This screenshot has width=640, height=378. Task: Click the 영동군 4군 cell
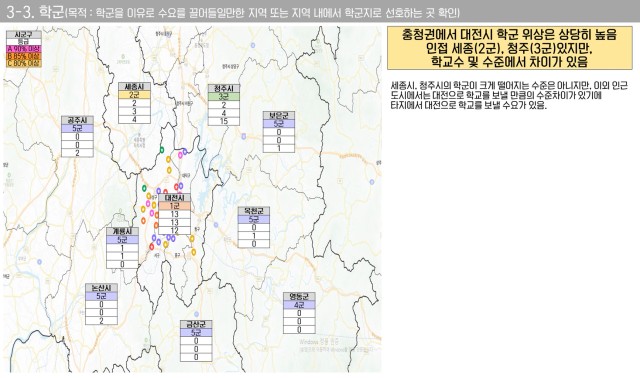point(299,305)
